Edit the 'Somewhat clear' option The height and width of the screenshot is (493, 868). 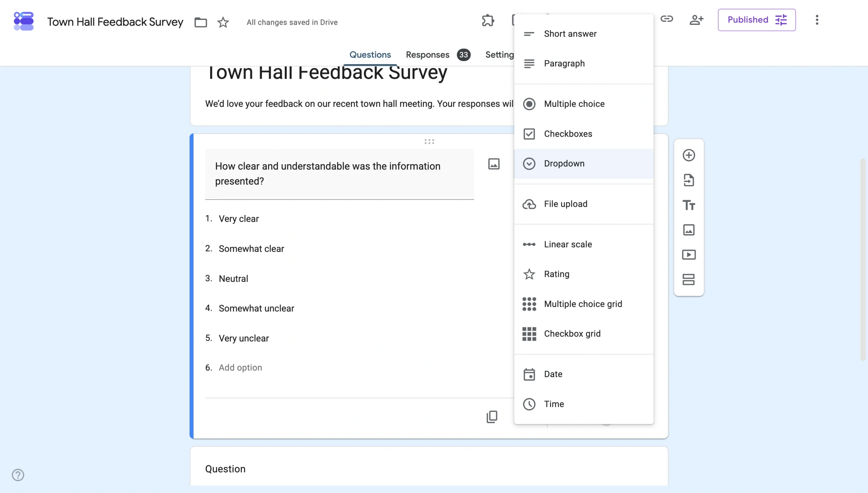(251, 249)
